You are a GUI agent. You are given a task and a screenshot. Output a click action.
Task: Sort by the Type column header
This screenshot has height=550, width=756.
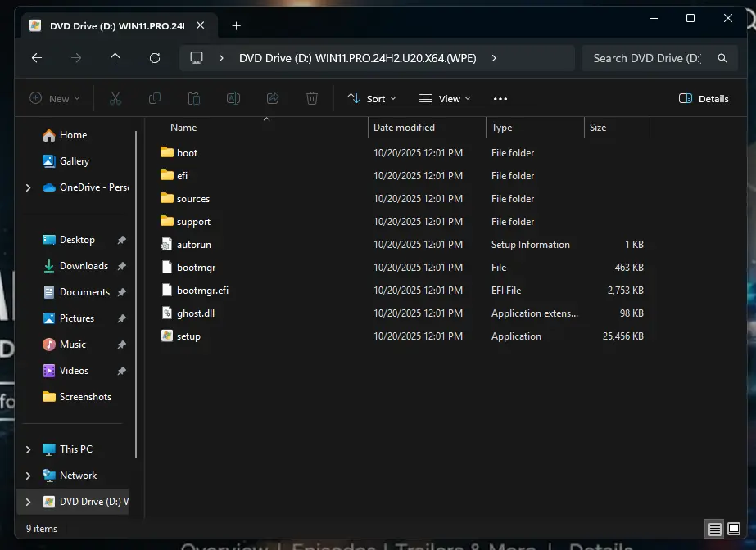[501, 128]
